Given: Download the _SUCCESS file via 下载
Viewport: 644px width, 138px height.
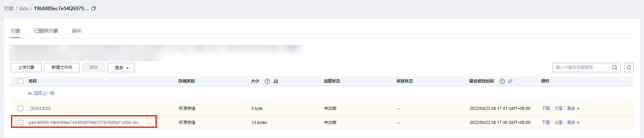Looking at the screenshot, I should click(546, 108).
